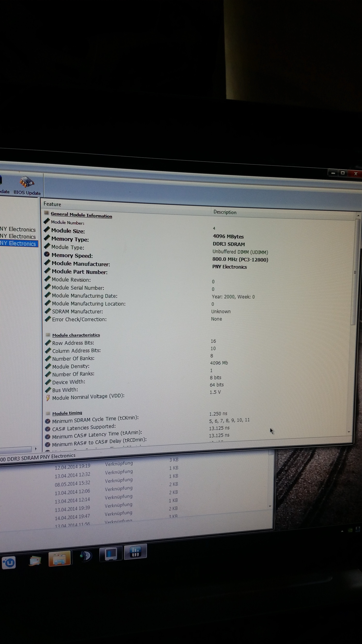The height and width of the screenshot is (644, 362).
Task: Click the 800.0 MHz (PC3-12800) value
Action: click(240, 259)
